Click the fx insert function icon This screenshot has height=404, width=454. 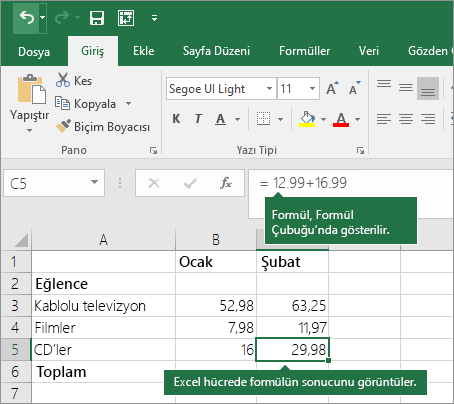coord(226,183)
